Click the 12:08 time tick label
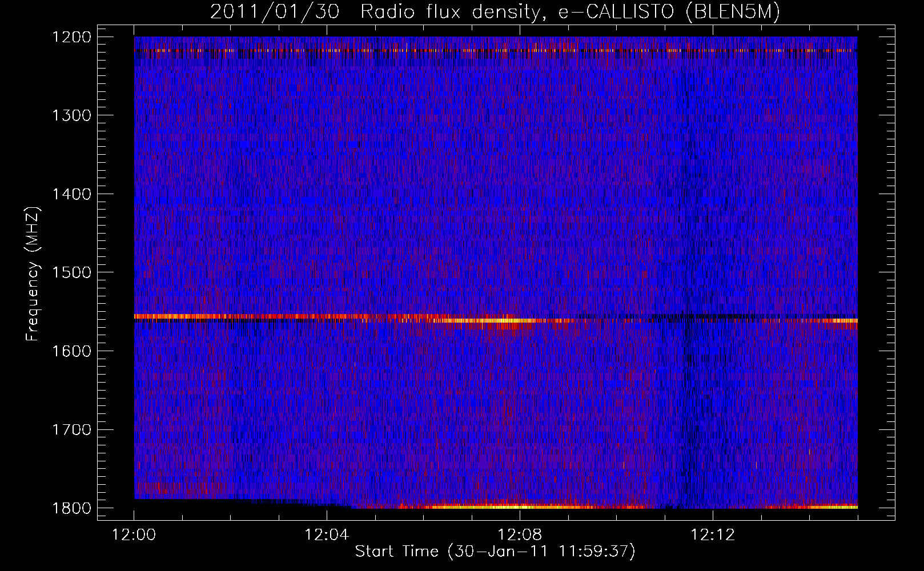 520,535
